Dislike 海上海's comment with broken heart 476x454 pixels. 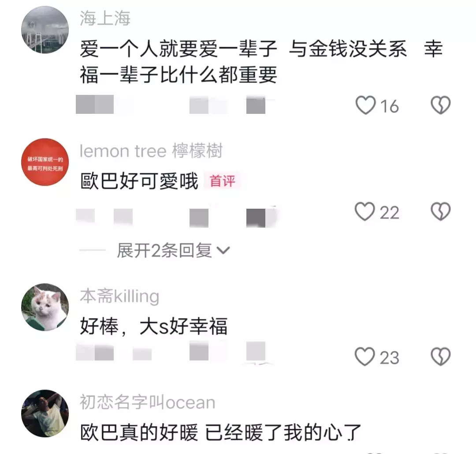(440, 105)
